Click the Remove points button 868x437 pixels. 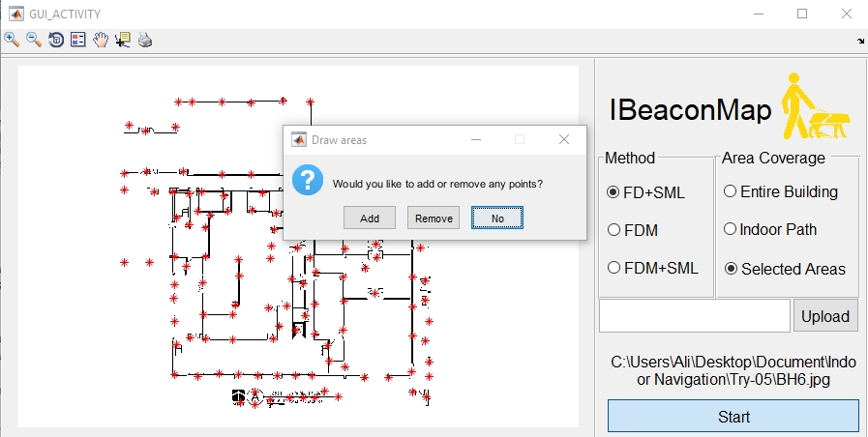[x=434, y=218]
